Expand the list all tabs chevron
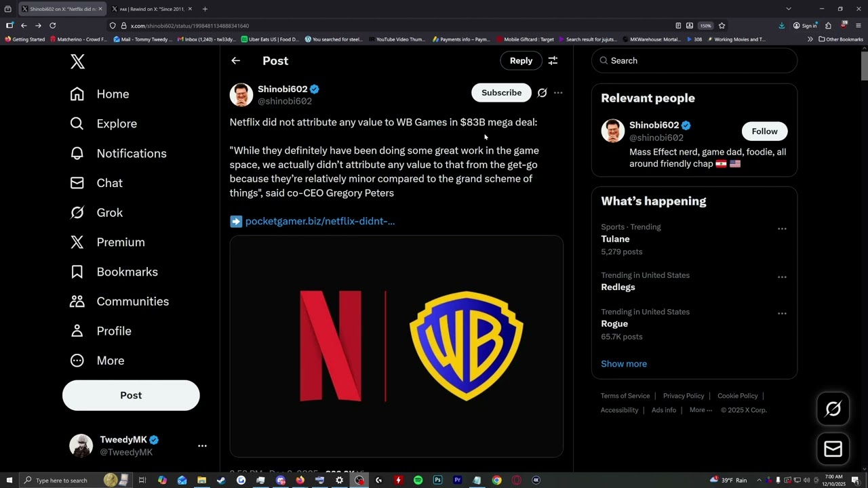The height and width of the screenshot is (488, 868). [788, 9]
